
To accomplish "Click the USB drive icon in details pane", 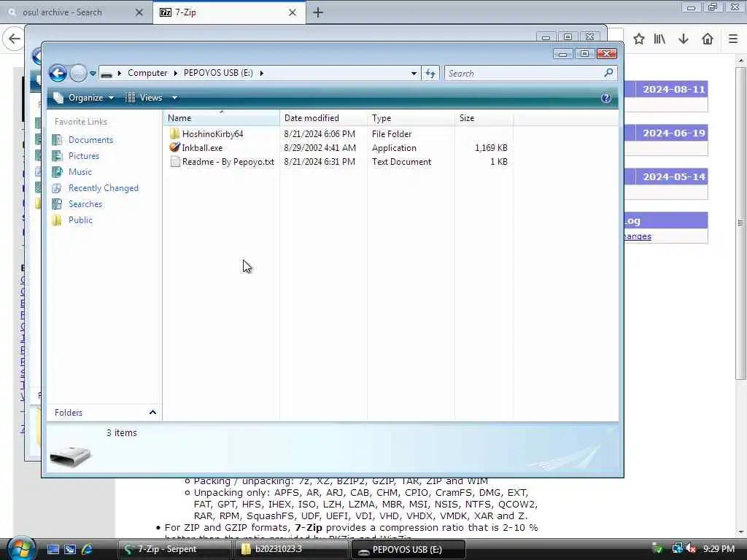I will (x=70, y=456).
